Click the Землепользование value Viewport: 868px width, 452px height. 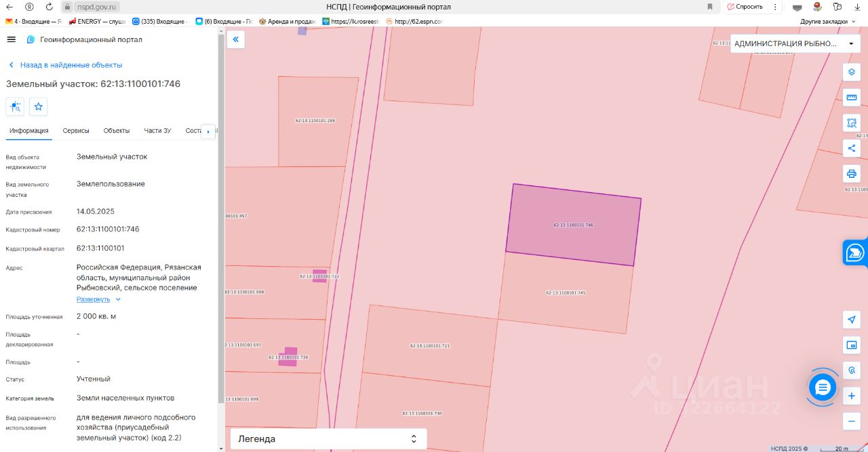[x=111, y=184]
